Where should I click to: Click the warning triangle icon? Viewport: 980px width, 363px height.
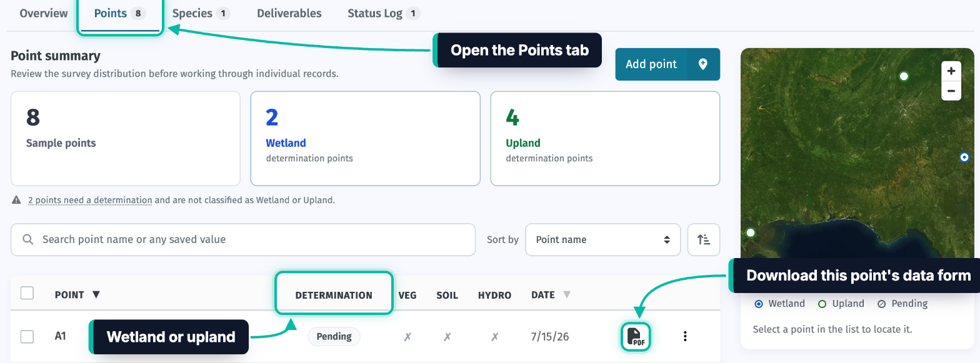pos(16,201)
